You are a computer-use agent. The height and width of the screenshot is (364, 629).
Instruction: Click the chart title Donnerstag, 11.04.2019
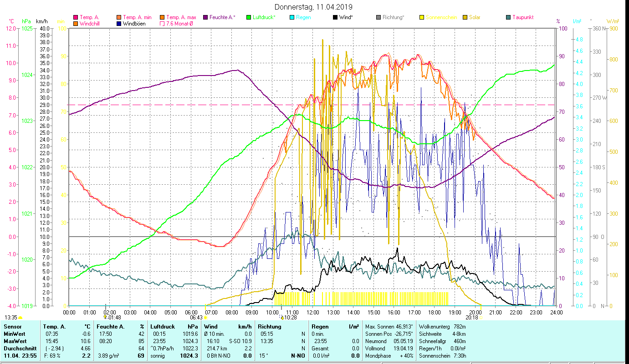[x=314, y=7]
